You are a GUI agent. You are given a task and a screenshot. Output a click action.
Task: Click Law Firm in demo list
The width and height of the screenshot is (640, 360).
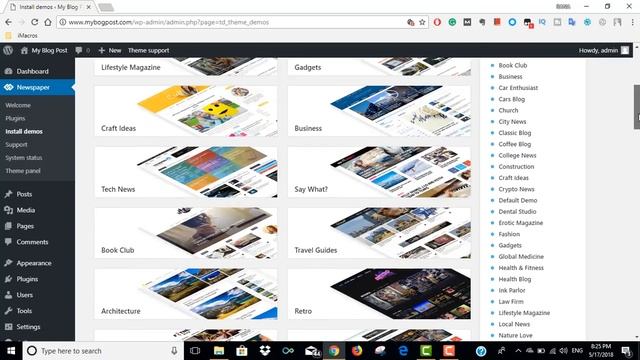click(511, 302)
